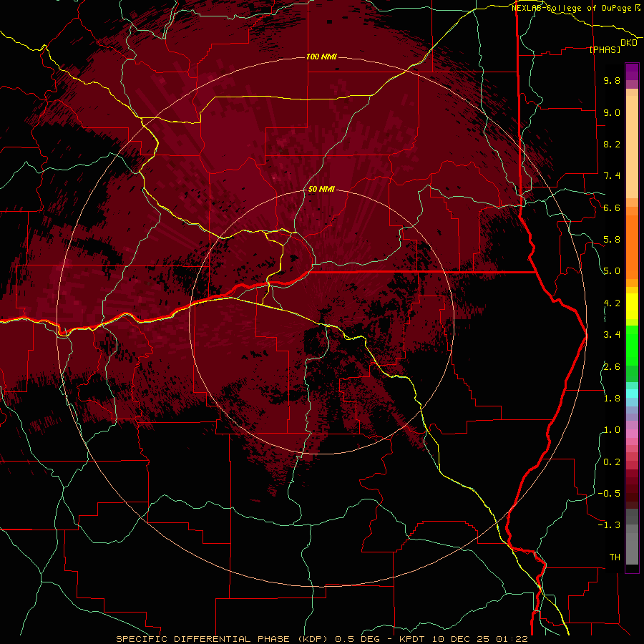Select the cyan color bar segment
This screenshot has height=644, width=644.
click(632, 394)
